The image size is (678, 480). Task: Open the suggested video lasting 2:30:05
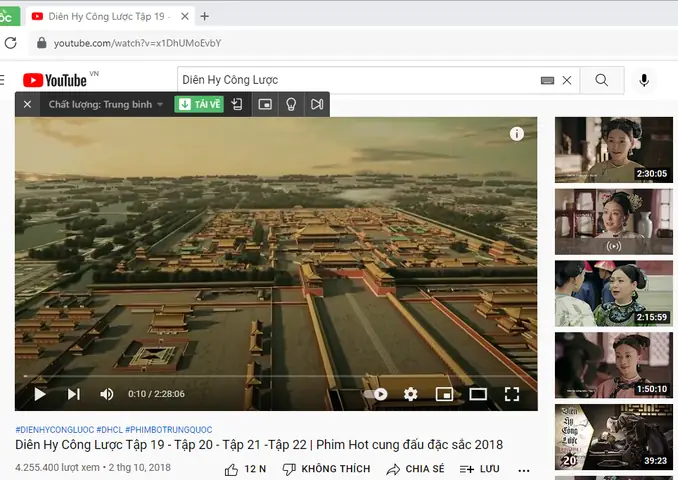614,150
